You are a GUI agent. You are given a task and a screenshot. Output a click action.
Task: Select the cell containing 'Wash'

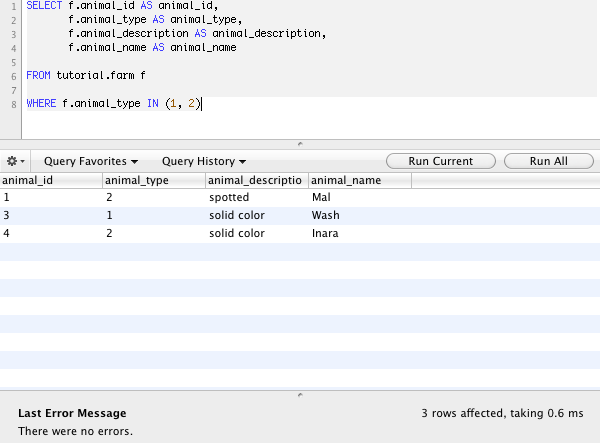point(360,215)
